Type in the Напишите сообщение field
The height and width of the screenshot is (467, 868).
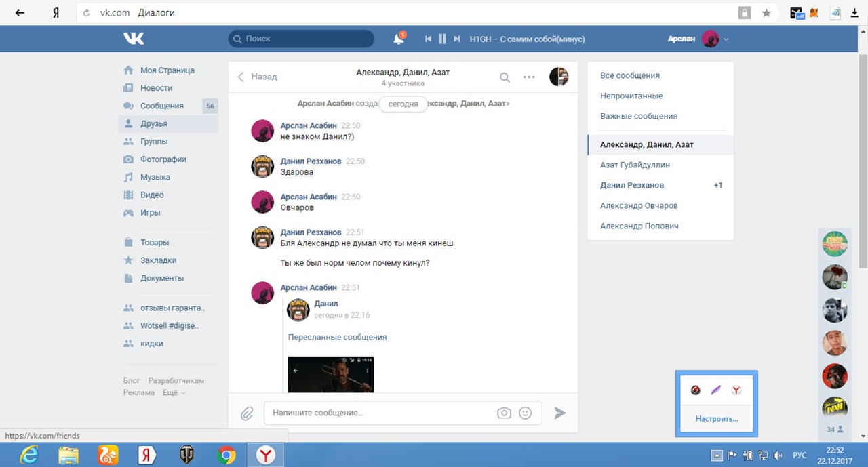click(380, 413)
